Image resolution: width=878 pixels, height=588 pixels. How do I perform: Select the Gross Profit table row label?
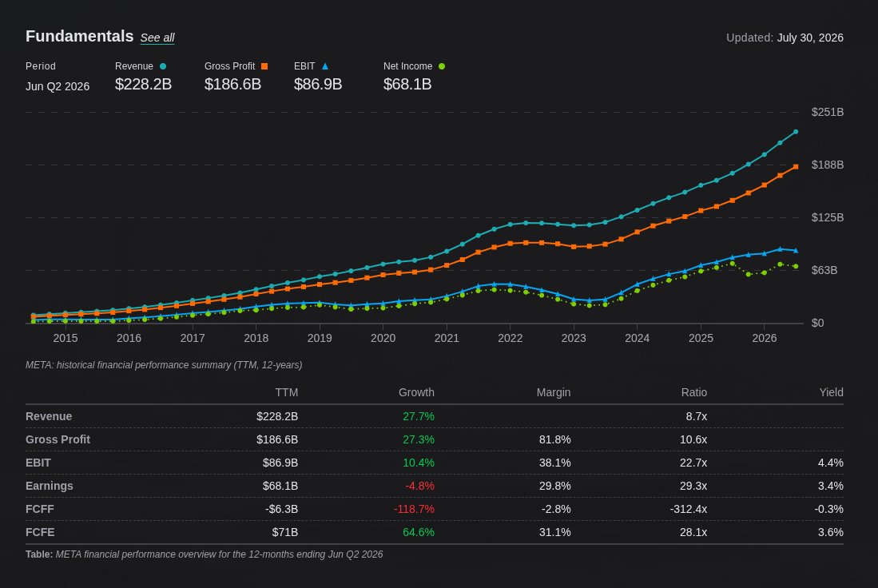click(58, 439)
